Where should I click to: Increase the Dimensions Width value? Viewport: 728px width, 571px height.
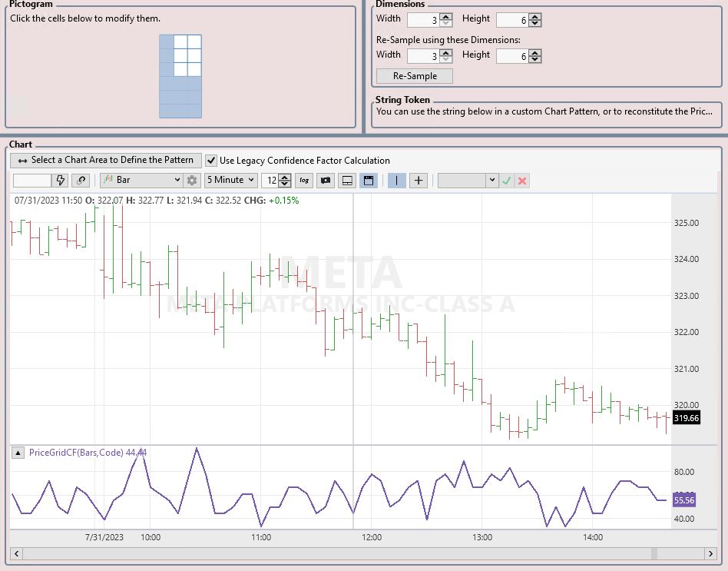point(445,17)
